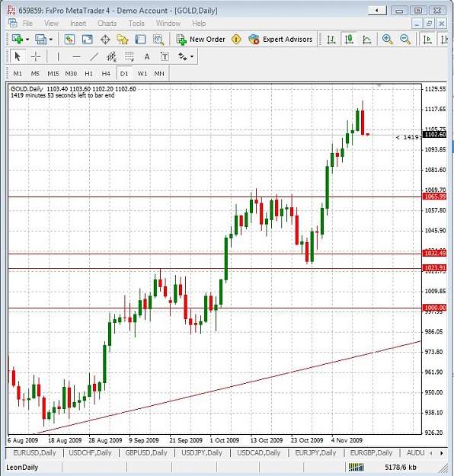Screen dimensions: 454x476
Task: Click the connection status bars indicator
Action: tap(356, 467)
